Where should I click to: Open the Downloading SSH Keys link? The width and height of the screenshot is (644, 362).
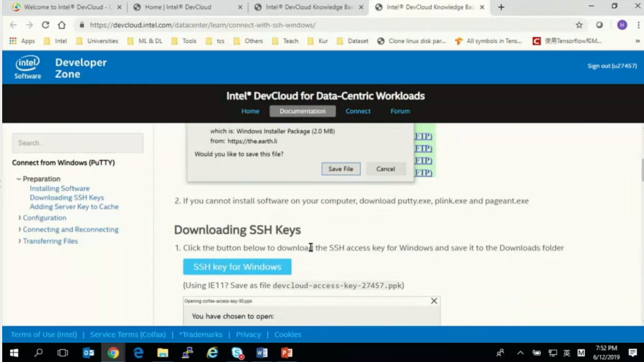[x=66, y=197]
